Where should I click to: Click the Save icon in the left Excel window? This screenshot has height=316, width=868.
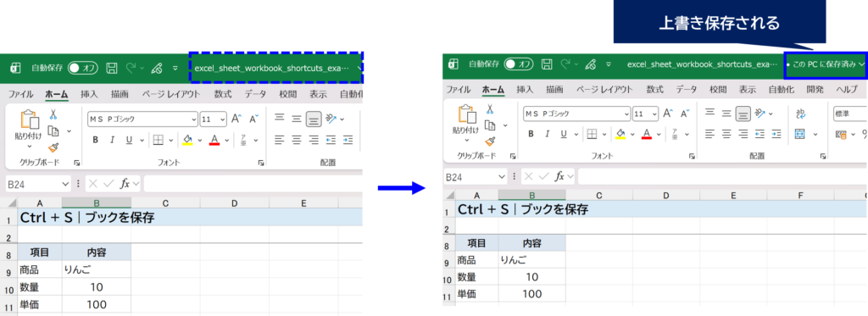[x=111, y=68]
